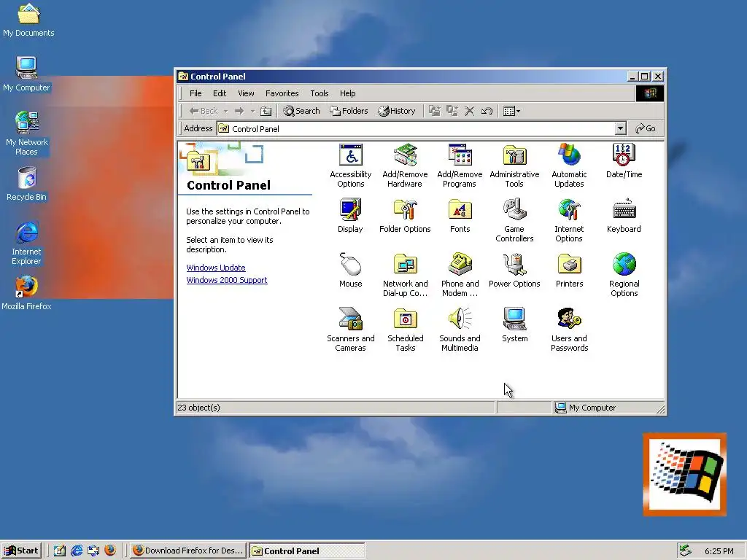Open the Edit menu

click(220, 93)
